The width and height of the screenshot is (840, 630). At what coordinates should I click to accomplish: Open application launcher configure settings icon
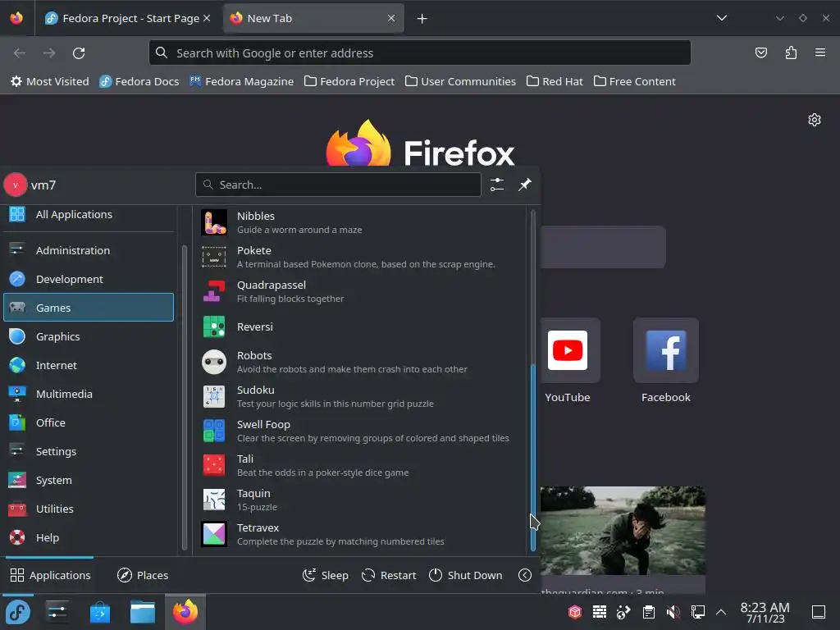click(497, 185)
